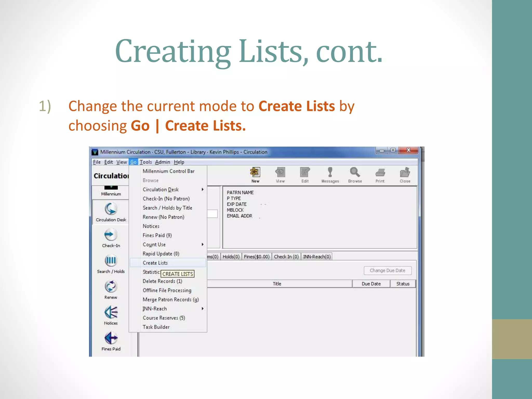Choose Renew (No Patron) from menu

point(168,217)
